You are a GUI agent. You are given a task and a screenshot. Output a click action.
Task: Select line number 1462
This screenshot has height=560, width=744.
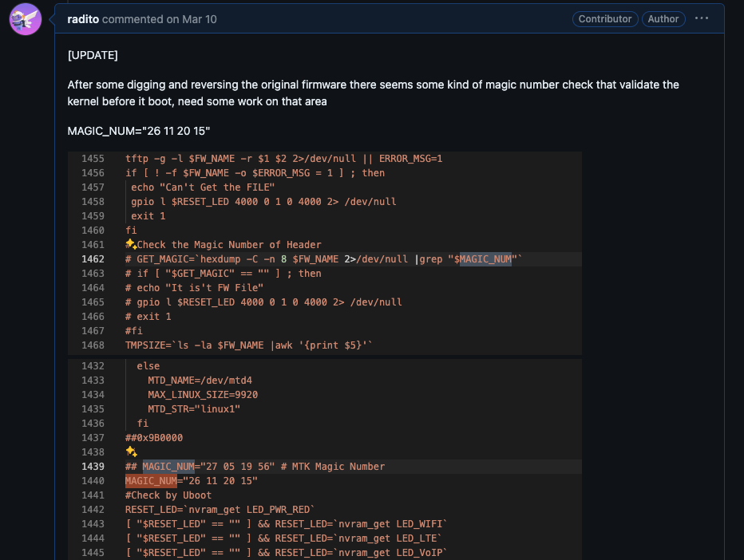[93, 259]
